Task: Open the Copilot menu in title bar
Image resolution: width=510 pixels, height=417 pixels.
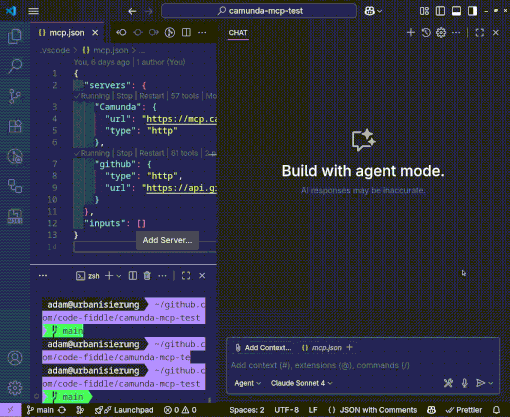Action: click(373, 11)
